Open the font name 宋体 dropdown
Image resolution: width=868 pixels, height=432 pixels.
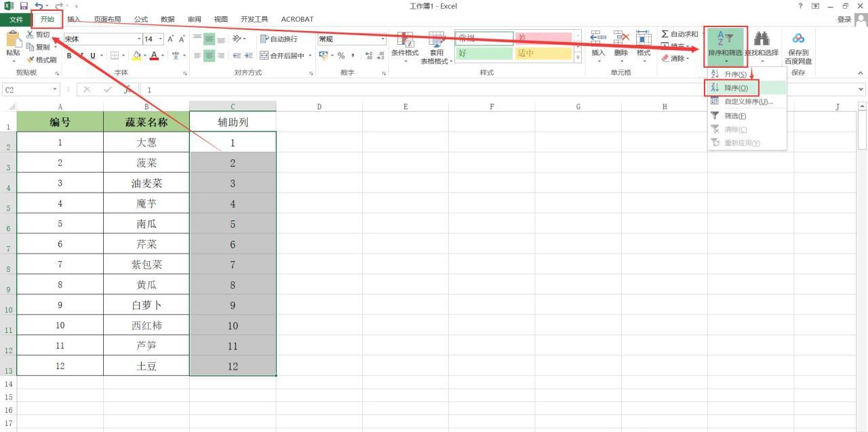[140, 39]
